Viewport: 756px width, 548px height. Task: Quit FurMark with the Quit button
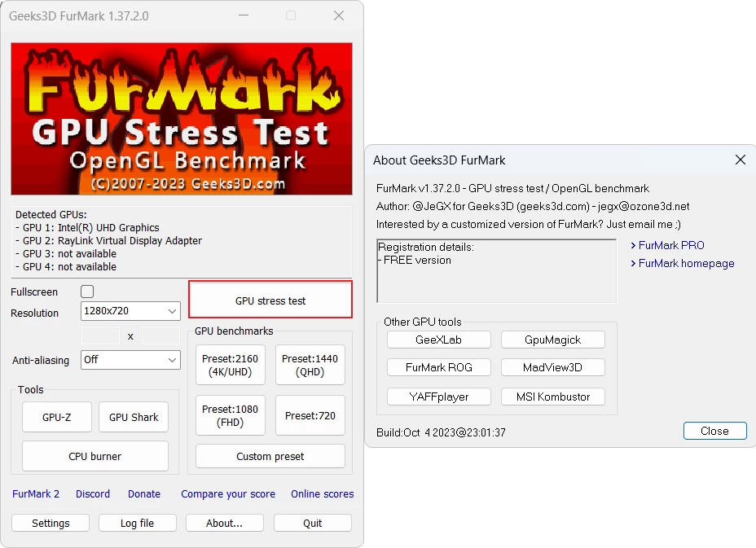(x=313, y=523)
